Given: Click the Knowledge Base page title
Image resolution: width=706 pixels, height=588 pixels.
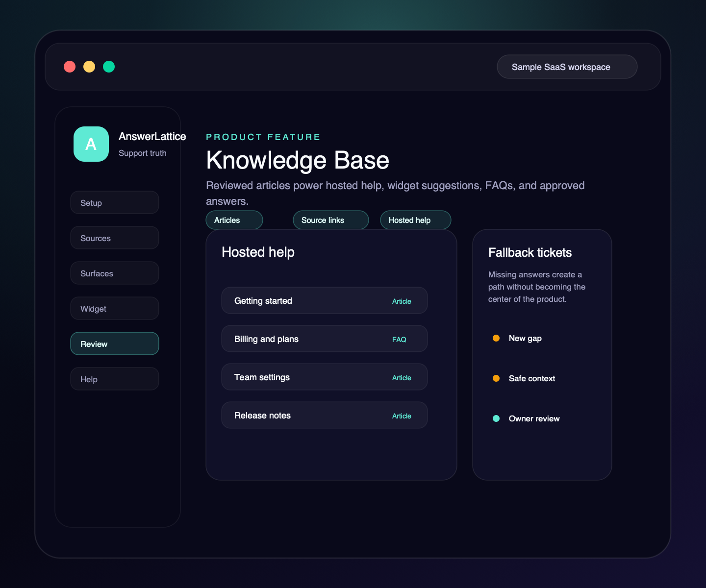Looking at the screenshot, I should coord(298,160).
